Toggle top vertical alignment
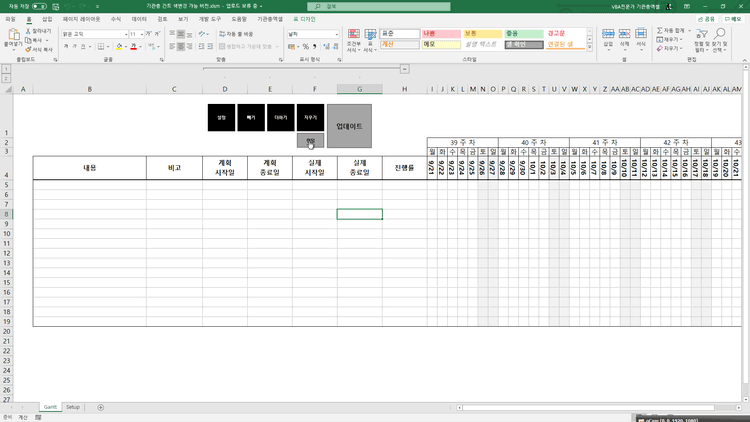The image size is (750, 422). (x=172, y=34)
